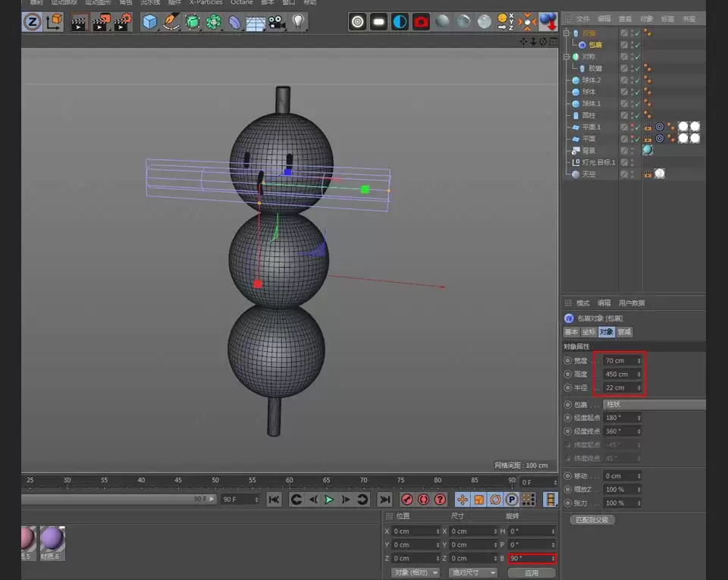This screenshot has height=580, width=728.
Task: Collapse the 对称 object hierarchy
Action: pyautogui.click(x=567, y=56)
